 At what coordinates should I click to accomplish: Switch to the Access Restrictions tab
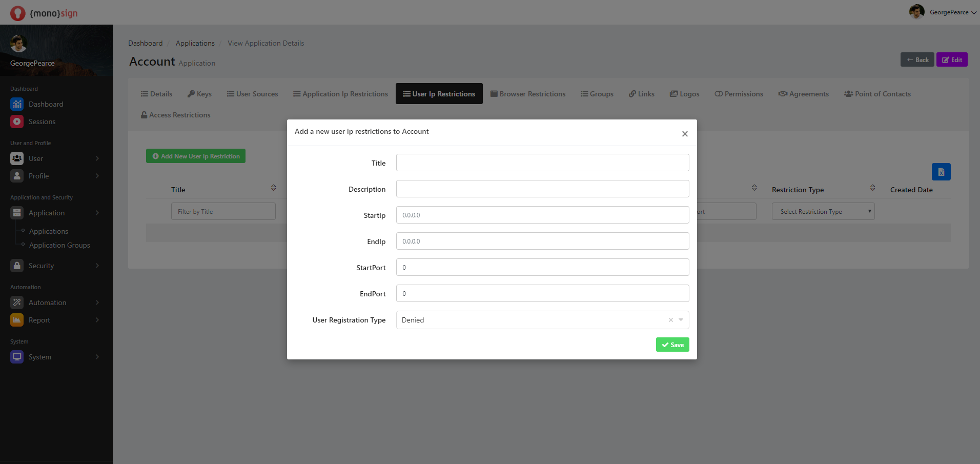(175, 115)
